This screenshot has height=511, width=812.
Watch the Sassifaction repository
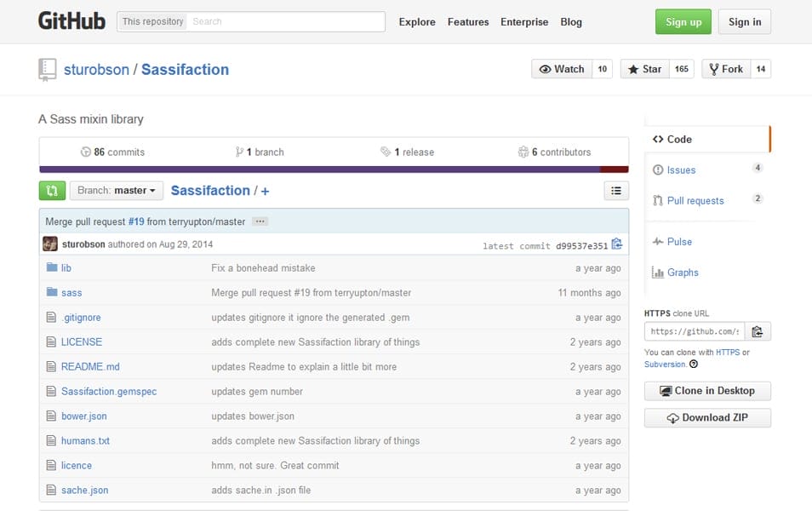562,68
